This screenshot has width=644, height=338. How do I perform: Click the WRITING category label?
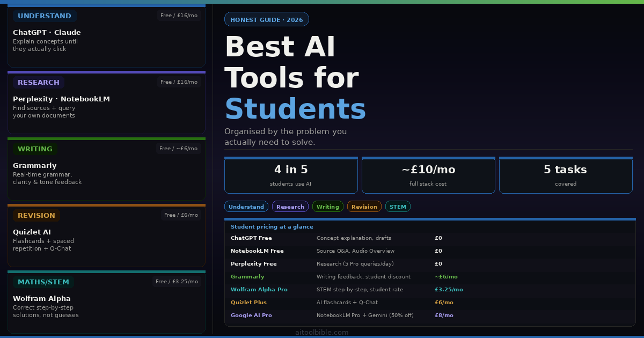click(35, 149)
